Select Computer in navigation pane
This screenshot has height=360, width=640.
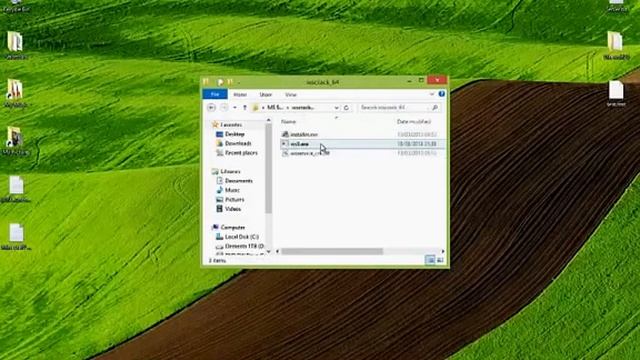pyautogui.click(x=233, y=227)
